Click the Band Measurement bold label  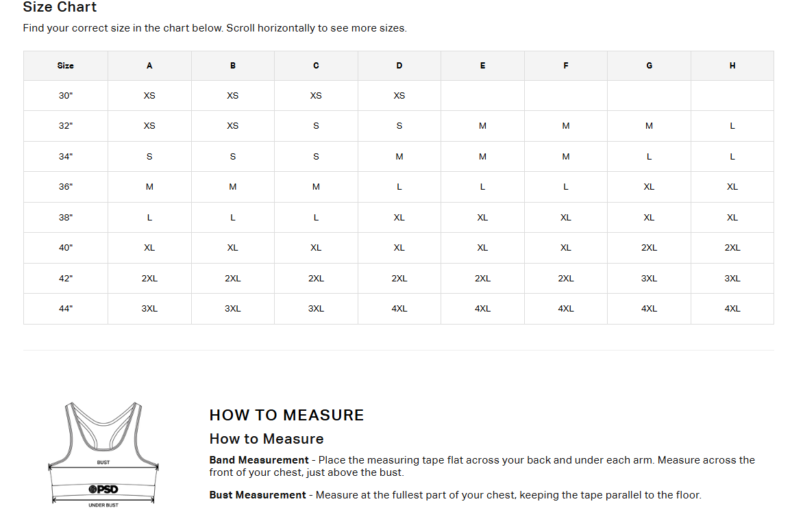259,460
